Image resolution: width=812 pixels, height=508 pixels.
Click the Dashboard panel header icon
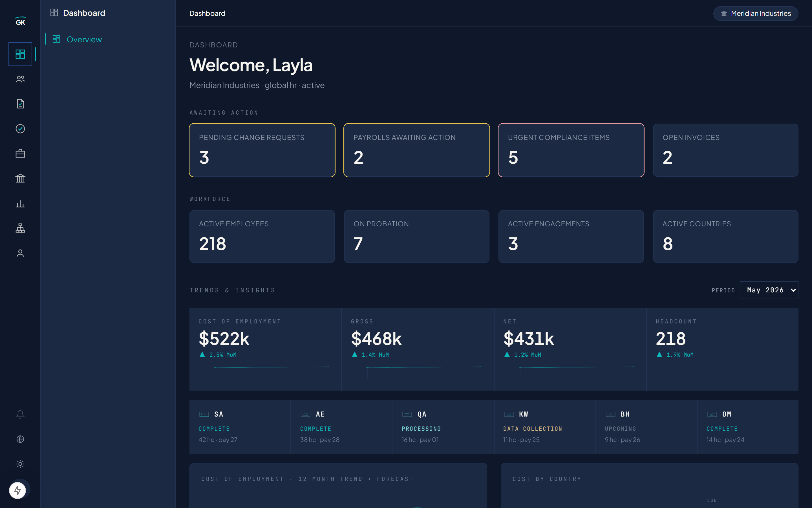point(54,13)
